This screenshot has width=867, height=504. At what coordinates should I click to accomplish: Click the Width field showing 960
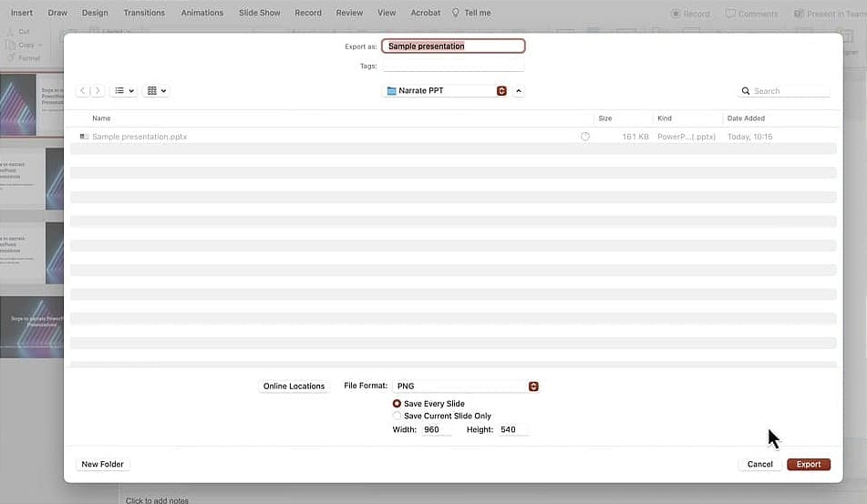point(437,429)
